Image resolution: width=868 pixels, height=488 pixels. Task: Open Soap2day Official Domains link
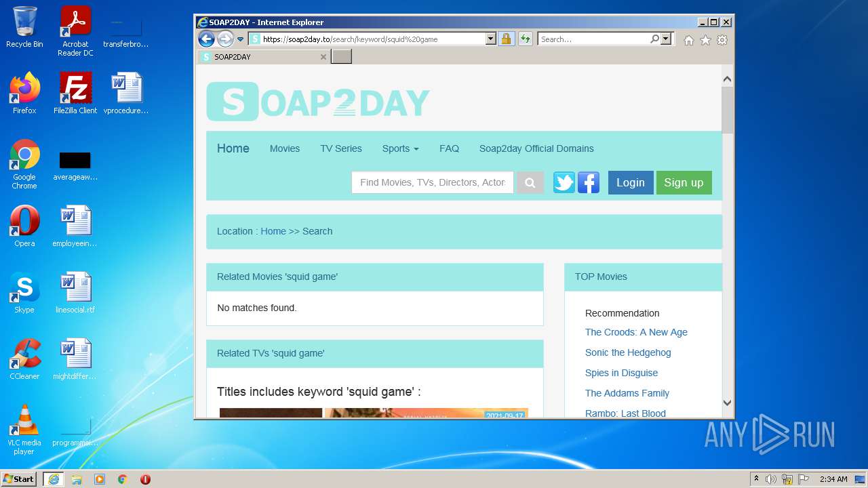pyautogui.click(x=536, y=148)
